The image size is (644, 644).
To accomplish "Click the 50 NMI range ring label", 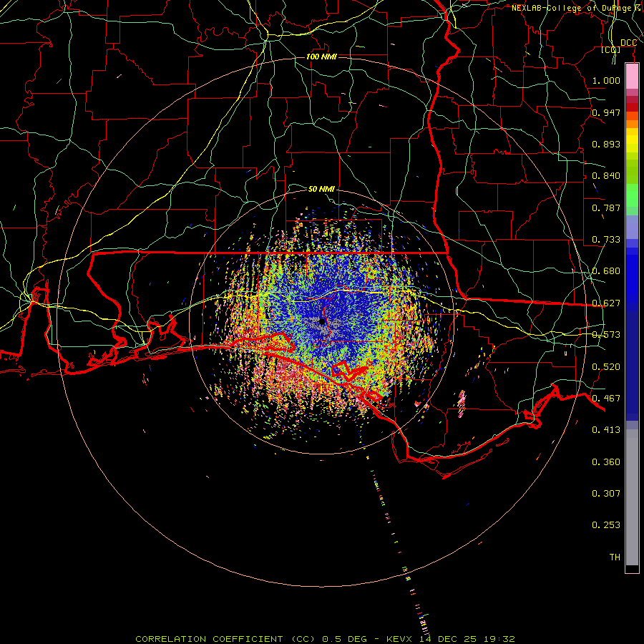I will [321, 189].
